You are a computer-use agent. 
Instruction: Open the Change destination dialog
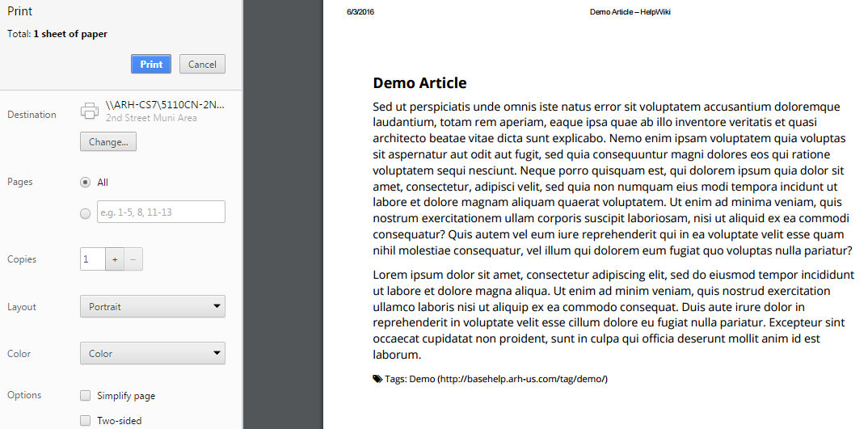[x=108, y=142]
